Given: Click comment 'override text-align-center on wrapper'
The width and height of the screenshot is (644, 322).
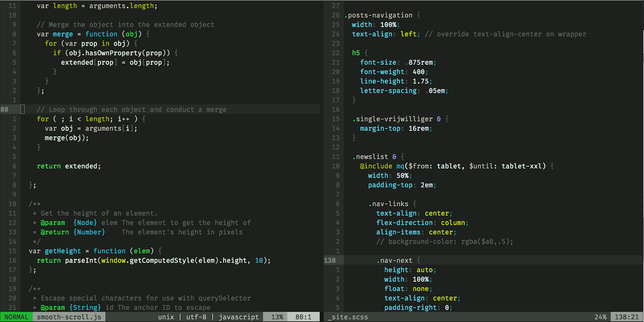Looking at the screenshot, I should (x=505, y=34).
